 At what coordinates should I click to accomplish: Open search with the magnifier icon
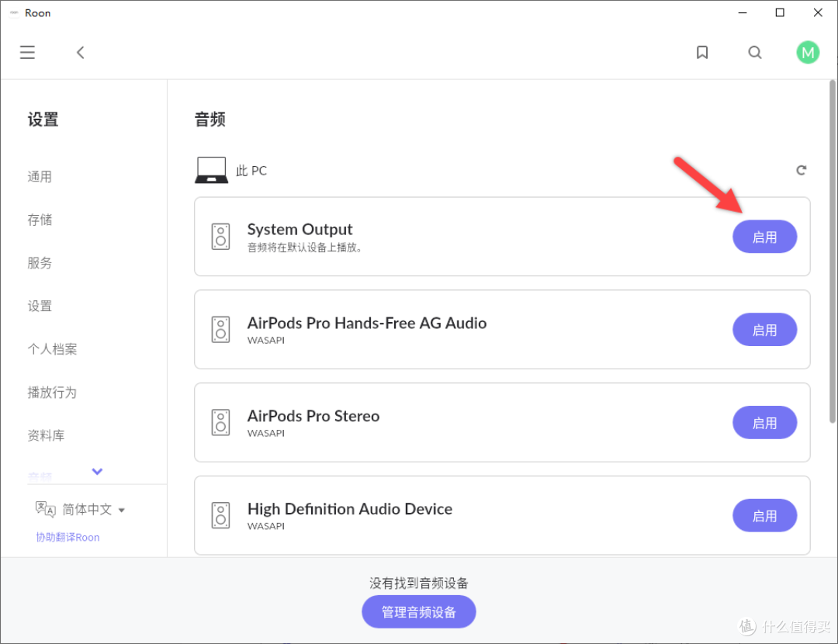coord(755,52)
